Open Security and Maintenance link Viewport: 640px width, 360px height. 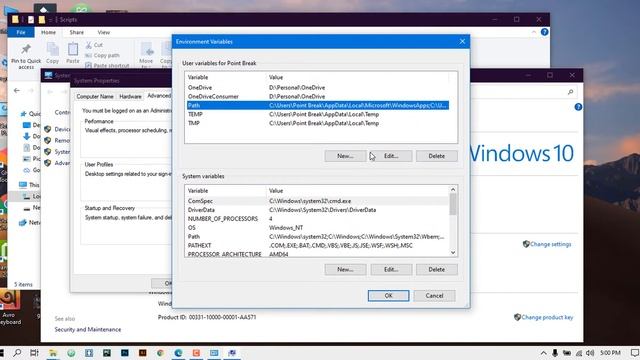point(88,329)
